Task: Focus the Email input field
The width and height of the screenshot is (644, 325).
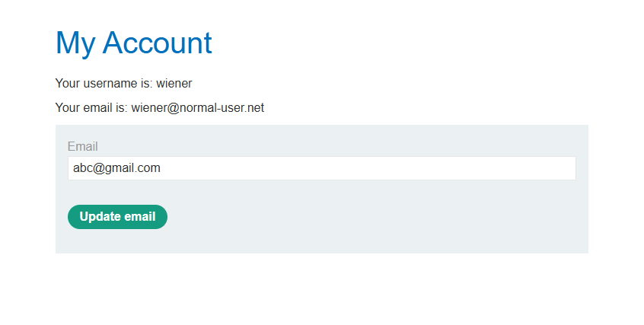Action: tap(321, 168)
